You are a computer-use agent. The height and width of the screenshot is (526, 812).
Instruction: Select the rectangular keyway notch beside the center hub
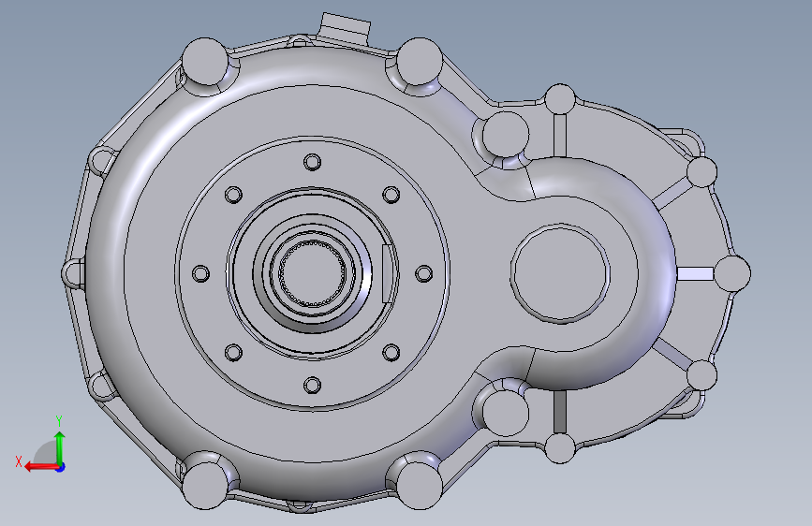[386, 273]
